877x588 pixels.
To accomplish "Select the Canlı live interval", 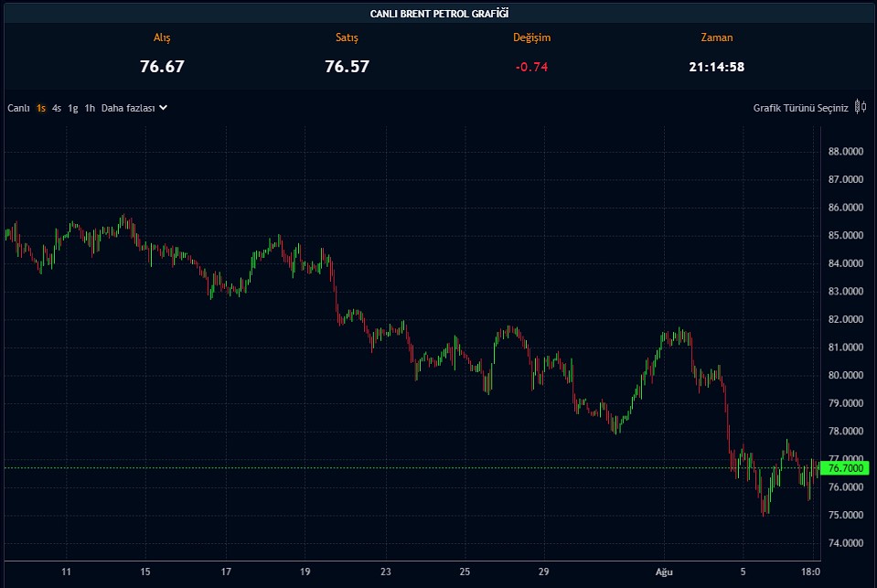I will coord(19,108).
